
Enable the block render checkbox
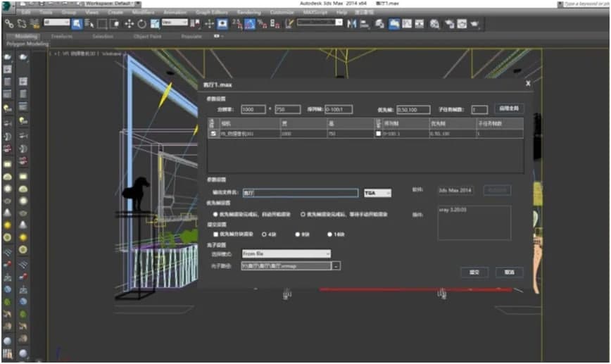coord(215,234)
